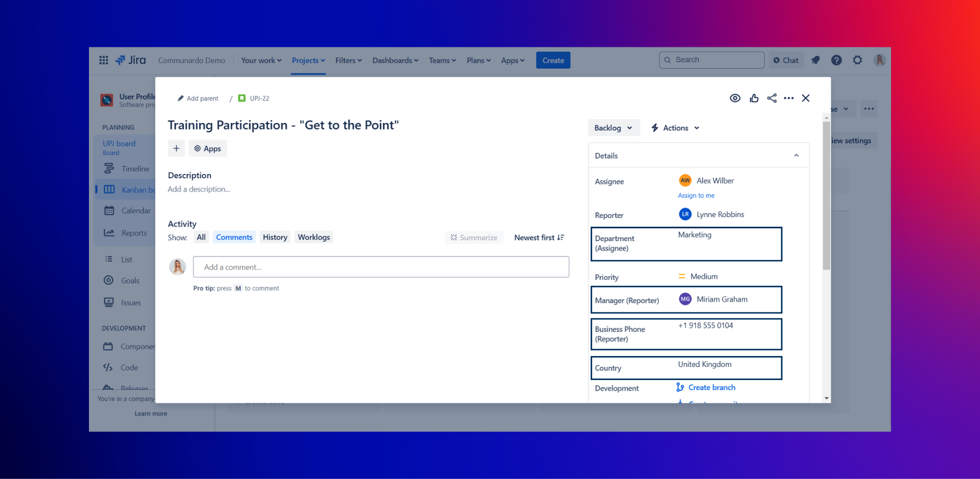Show History activity tab
Screen dimensions: 980x479
point(275,237)
